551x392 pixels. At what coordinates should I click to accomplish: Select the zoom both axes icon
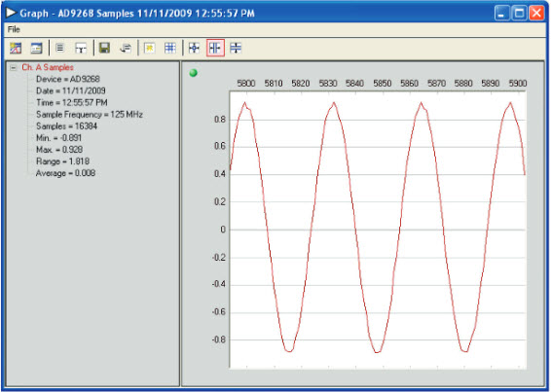tap(194, 48)
